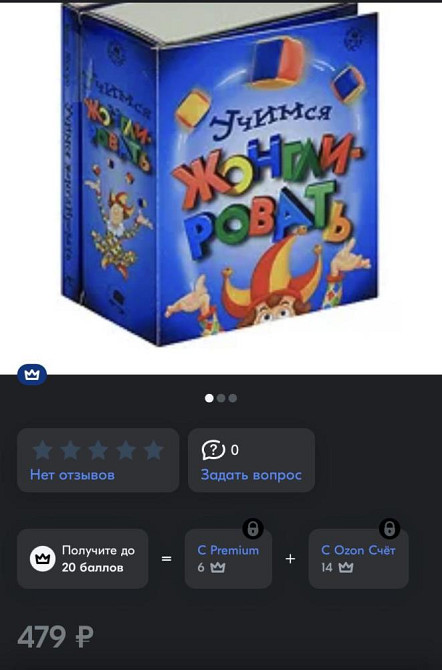The height and width of the screenshot is (670, 442).
Task: Click the crown icon next to 14 points
Action: (x=346, y=567)
